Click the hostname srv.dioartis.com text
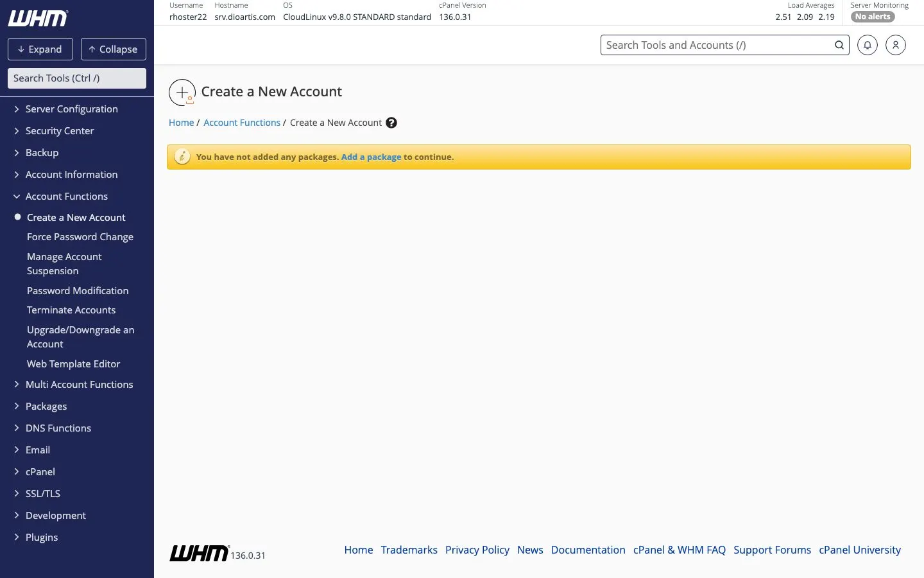 245,17
